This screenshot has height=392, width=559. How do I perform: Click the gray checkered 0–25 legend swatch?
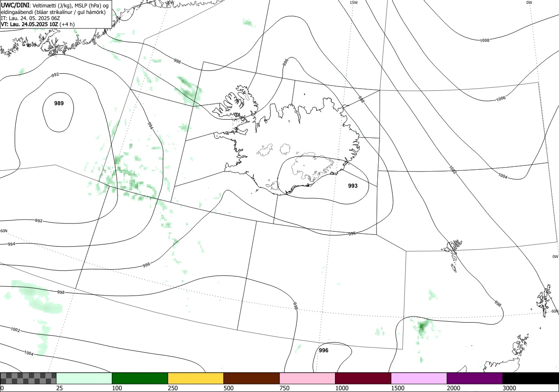point(28,378)
